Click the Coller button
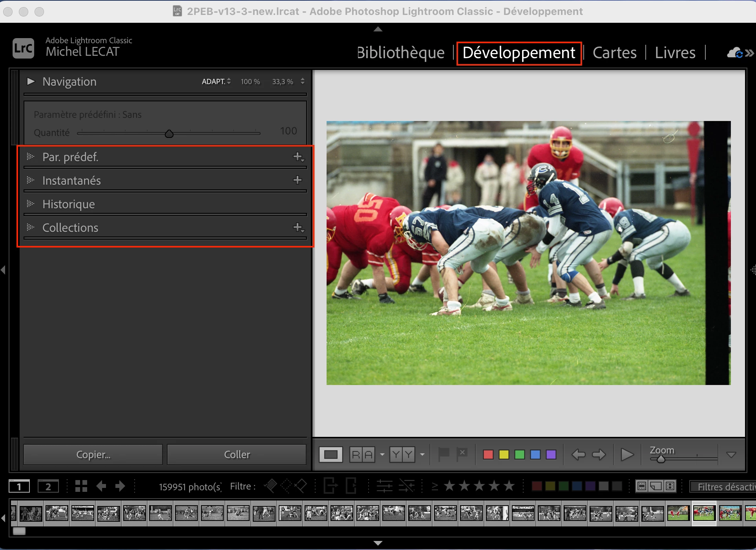This screenshot has height=550, width=756. click(x=237, y=455)
